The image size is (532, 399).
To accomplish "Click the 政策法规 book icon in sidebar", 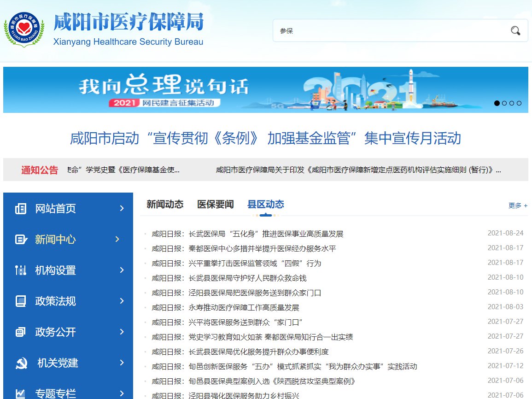I will pos(21,301).
